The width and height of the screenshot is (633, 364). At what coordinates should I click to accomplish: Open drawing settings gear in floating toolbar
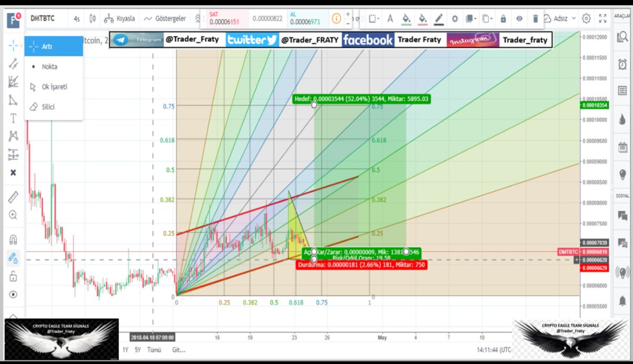(455, 18)
